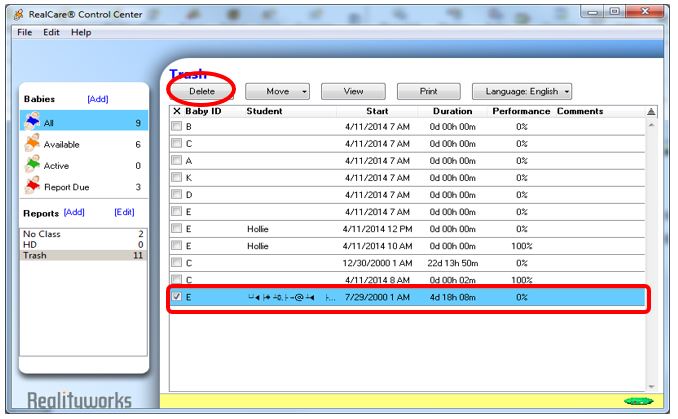Tick checkbox for Baby C 12/30/2000 row
678x419 pixels.
pos(176,262)
